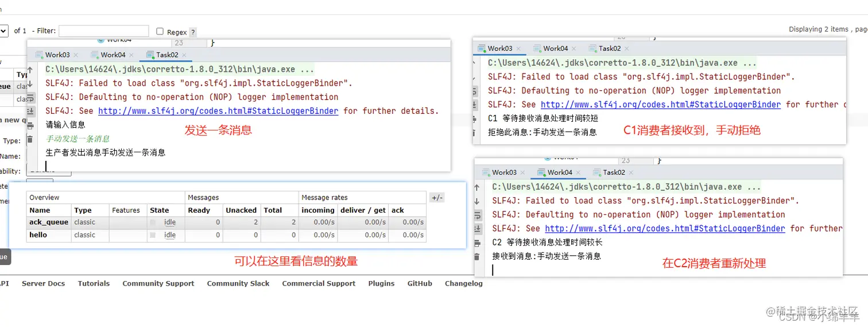Click the print icon in the C2 consumer console
The height and width of the screenshot is (327, 868).
[477, 242]
